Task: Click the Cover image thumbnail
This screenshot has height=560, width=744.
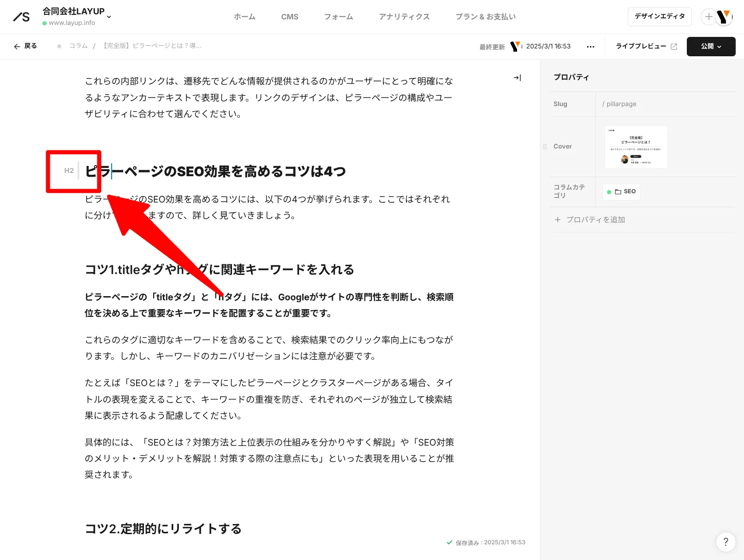Action: click(636, 147)
